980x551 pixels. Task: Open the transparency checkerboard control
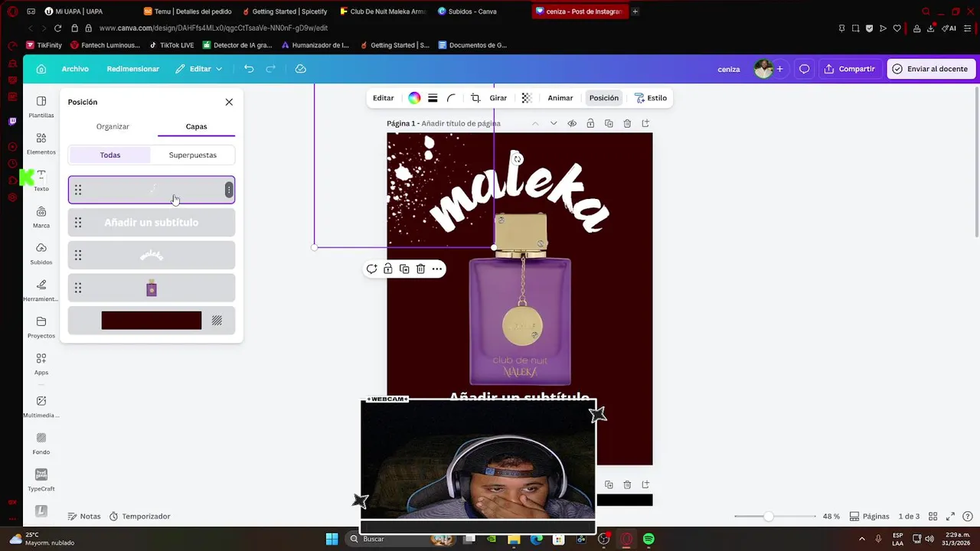(526, 98)
